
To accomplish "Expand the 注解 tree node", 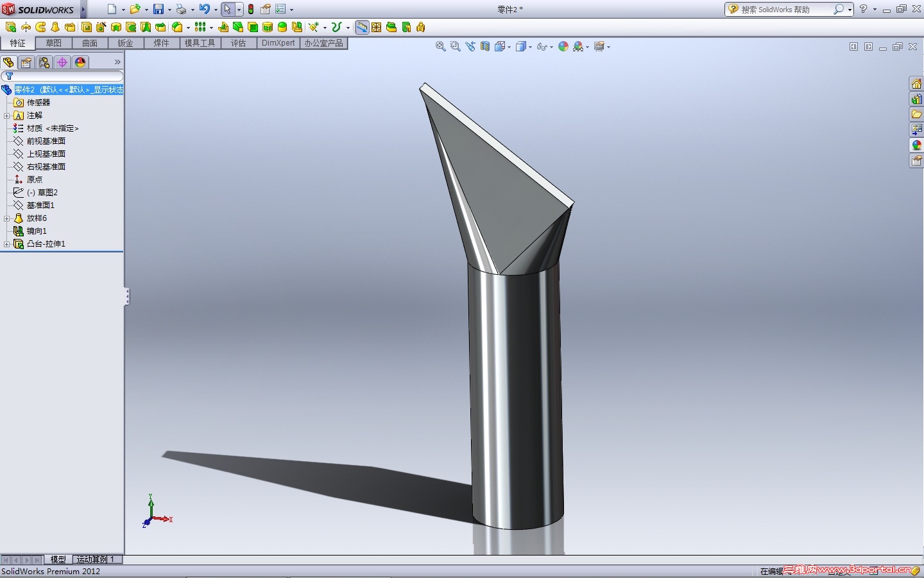I will 6,116.
